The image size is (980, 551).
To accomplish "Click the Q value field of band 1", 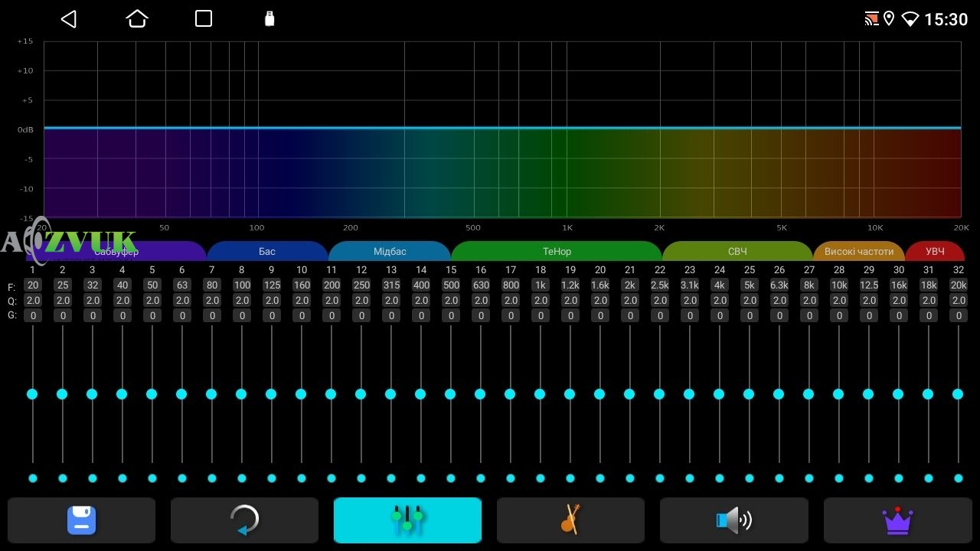I will pos(32,300).
